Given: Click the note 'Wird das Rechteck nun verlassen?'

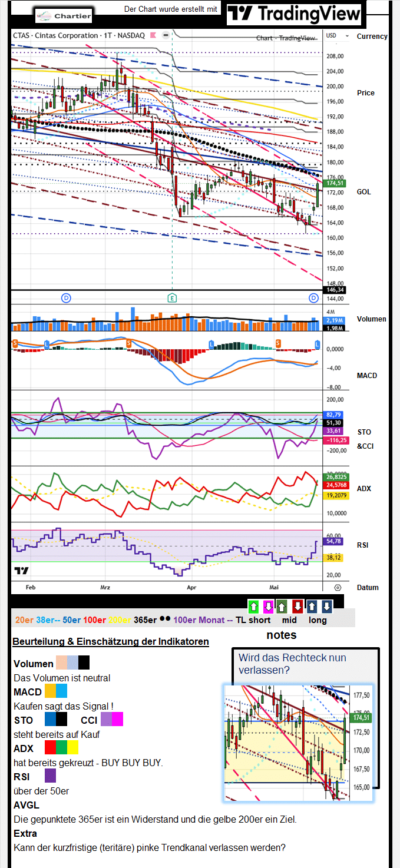Looking at the screenshot, I should 292,664.
